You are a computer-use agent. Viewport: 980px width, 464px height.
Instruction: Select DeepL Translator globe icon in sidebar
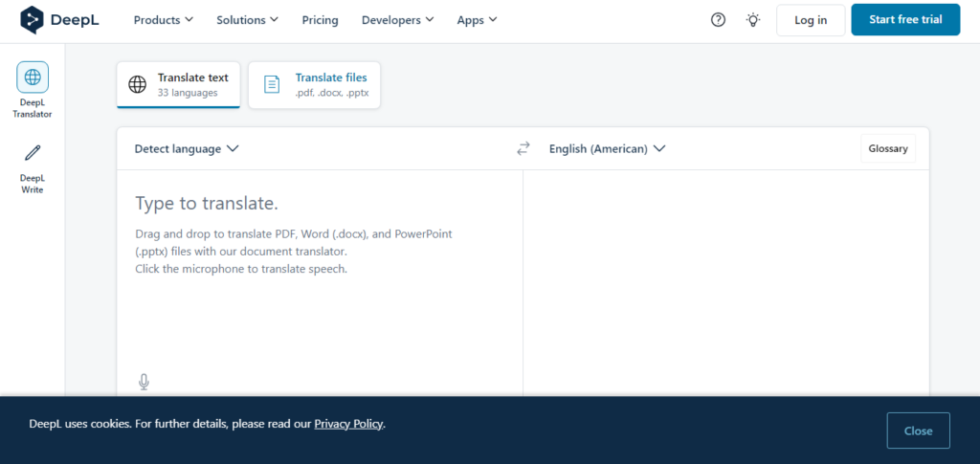[33, 77]
